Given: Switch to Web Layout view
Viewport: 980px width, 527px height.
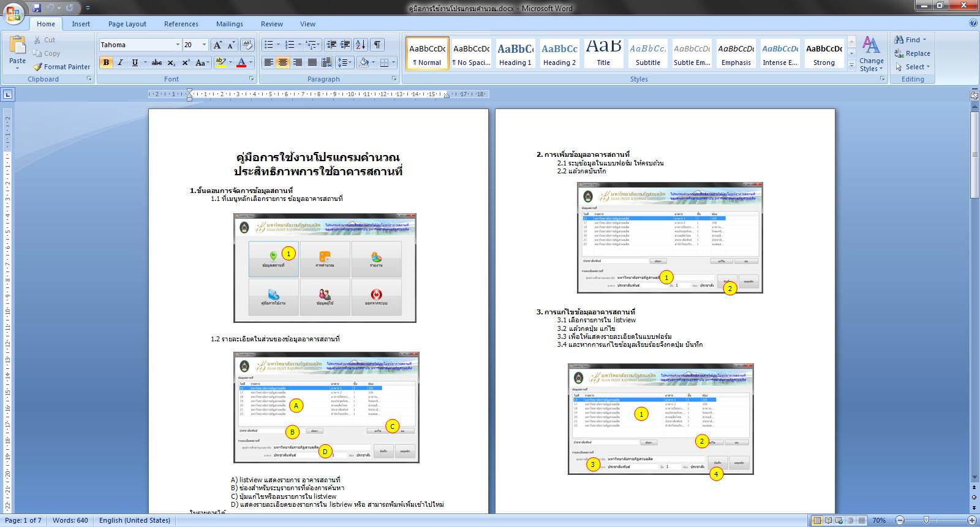Looking at the screenshot, I should click(x=840, y=520).
